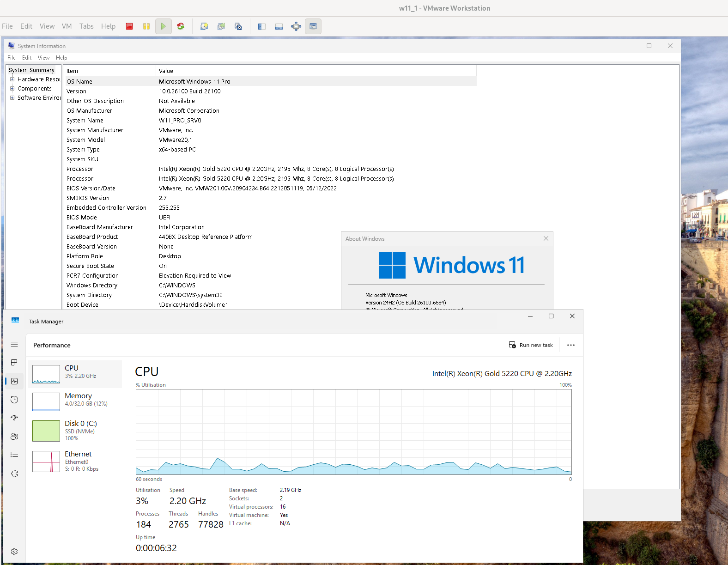The width and height of the screenshot is (728, 565).
Task: Open System Information View menu
Action: [x=43, y=58]
